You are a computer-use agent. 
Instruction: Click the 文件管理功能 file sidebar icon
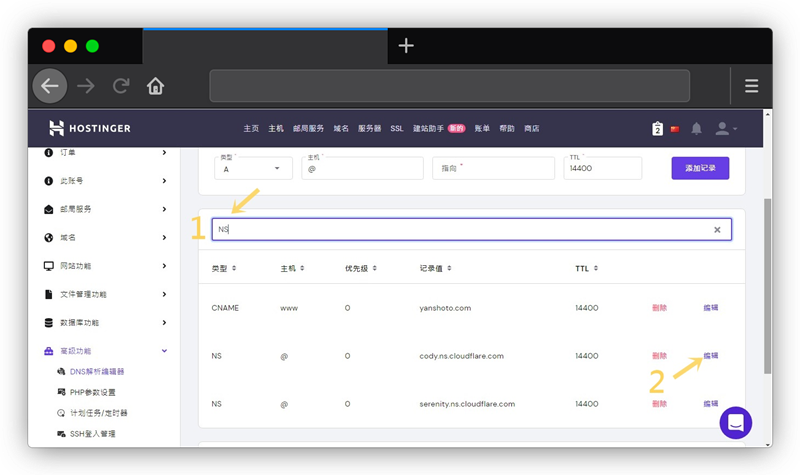coord(48,294)
